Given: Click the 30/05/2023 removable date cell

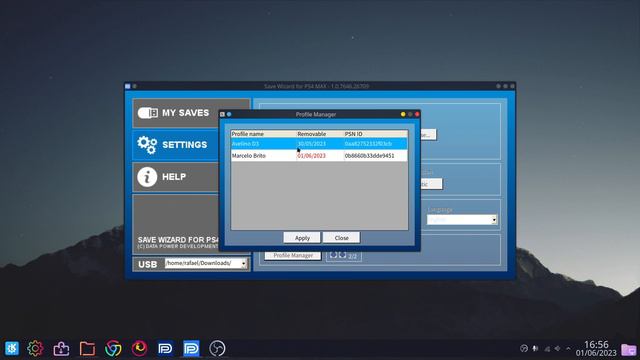Looking at the screenshot, I should pyautogui.click(x=311, y=144).
